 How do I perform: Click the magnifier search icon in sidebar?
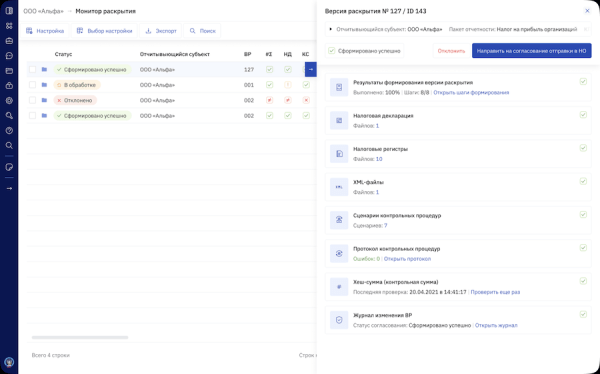point(9,145)
